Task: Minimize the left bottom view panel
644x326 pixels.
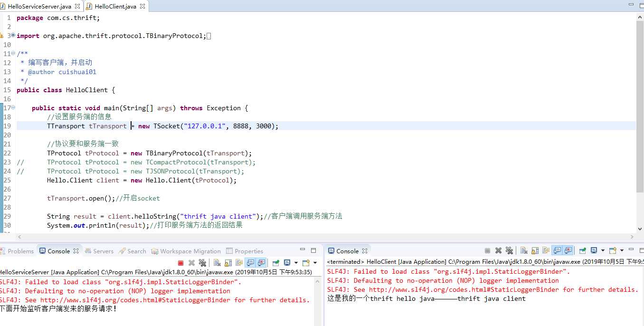Action: pos(303,249)
